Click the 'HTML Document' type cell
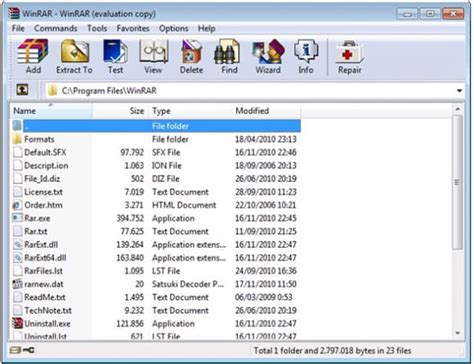Image resolution: width=474 pixels, height=364 pixels. (x=184, y=205)
